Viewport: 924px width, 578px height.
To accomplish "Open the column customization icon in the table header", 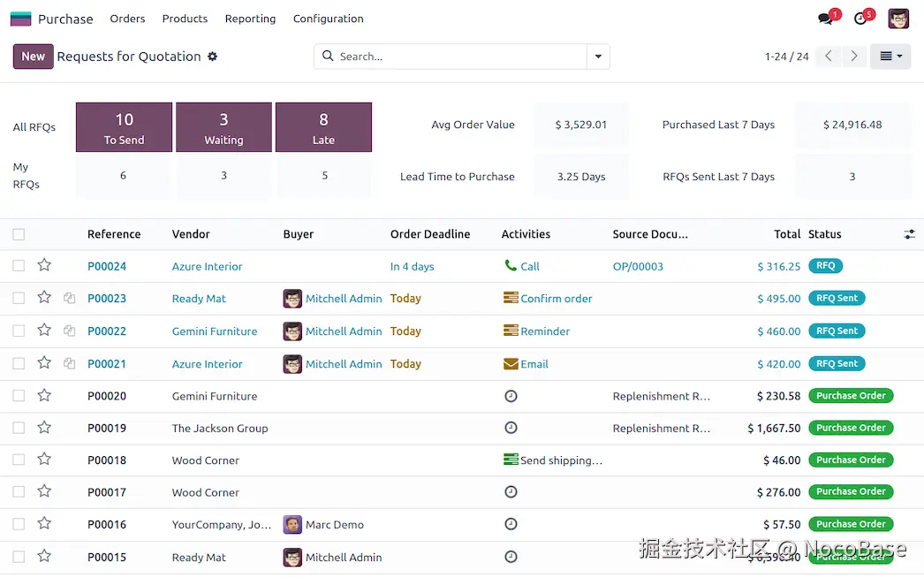I will click(910, 233).
